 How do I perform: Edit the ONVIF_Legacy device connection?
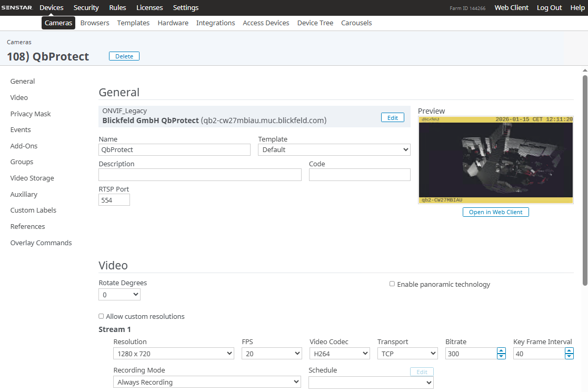coord(392,118)
